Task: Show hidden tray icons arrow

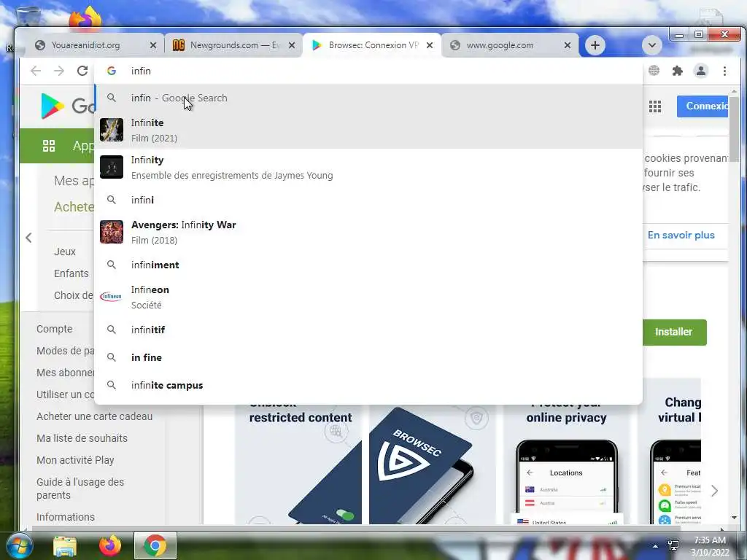Action: [655, 546]
